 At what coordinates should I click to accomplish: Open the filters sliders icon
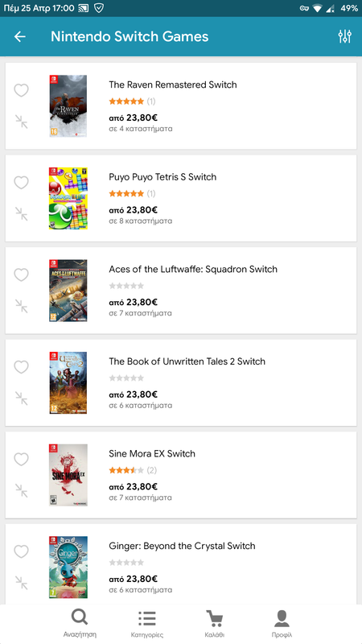[x=345, y=36]
